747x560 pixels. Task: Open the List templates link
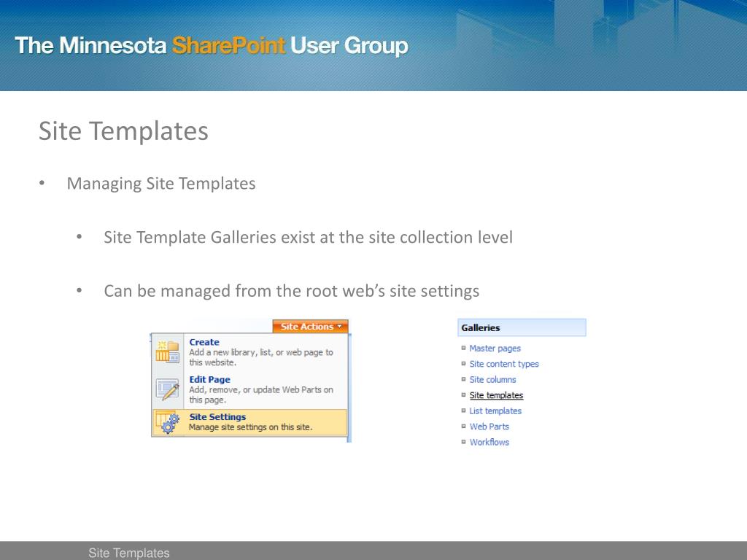[495, 411]
